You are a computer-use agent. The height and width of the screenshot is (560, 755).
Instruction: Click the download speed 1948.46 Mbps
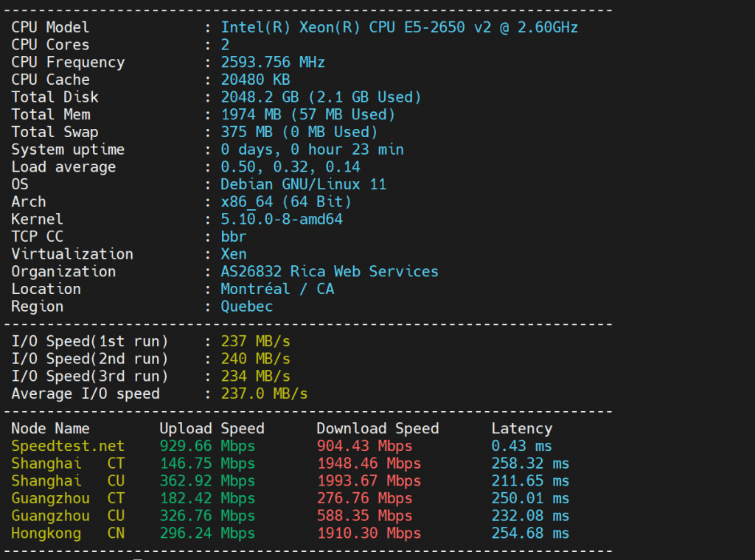tap(369, 463)
